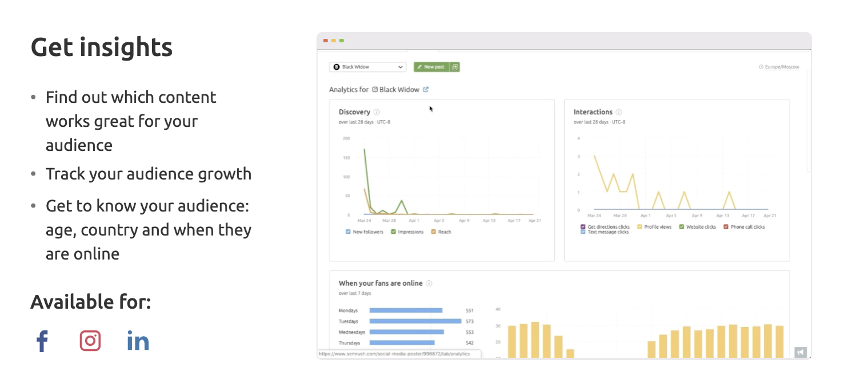This screenshot has height=383, width=868.
Task: Click over last 7 days subtitle
Action: click(x=355, y=293)
